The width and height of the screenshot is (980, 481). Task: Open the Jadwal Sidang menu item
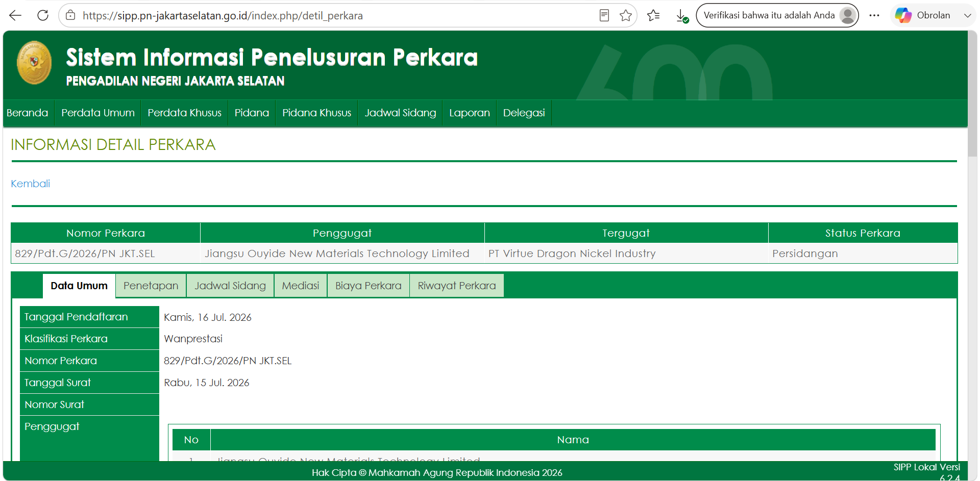pyautogui.click(x=400, y=113)
